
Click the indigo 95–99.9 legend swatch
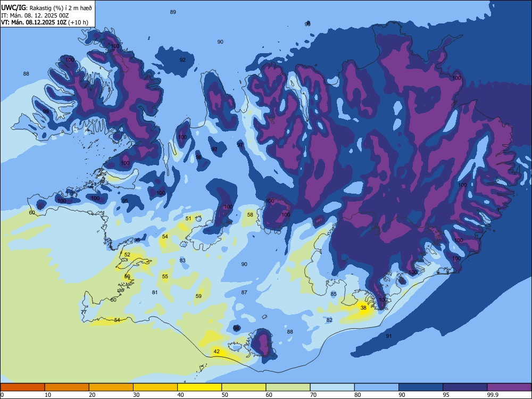[x=465, y=387]
